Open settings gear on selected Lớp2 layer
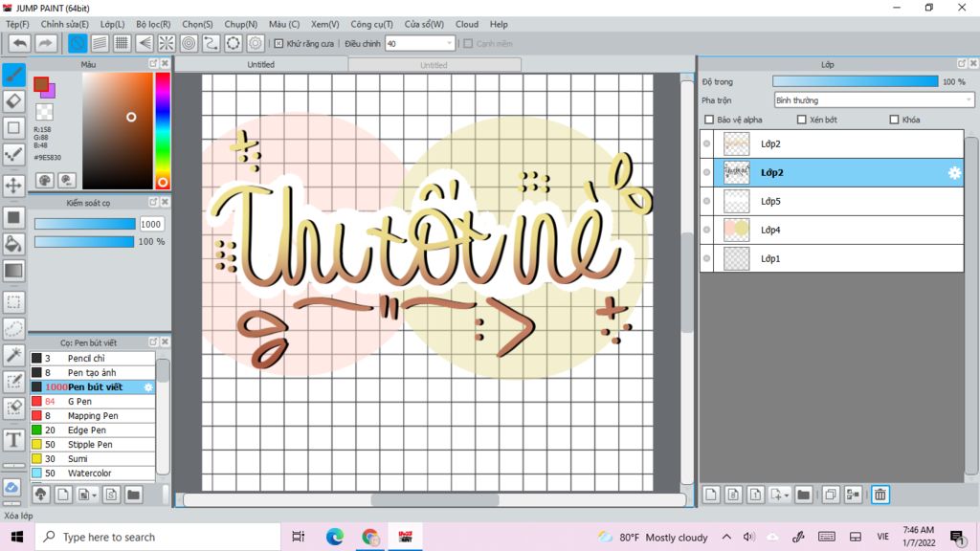The image size is (980, 551). [953, 173]
